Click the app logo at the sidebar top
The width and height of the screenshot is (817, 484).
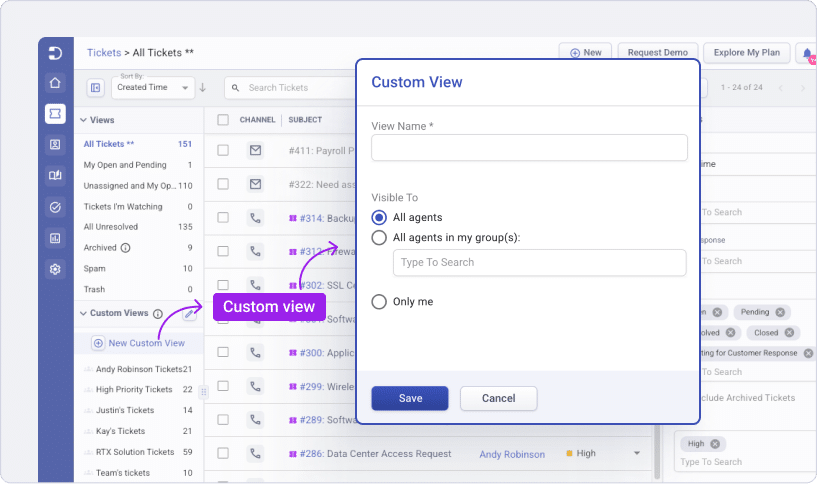coord(55,53)
